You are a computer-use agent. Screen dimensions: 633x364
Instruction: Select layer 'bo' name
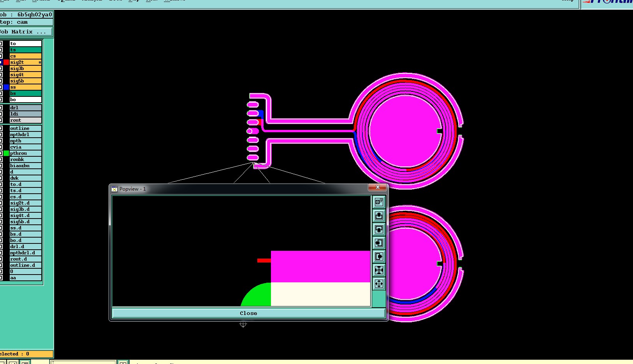point(25,100)
